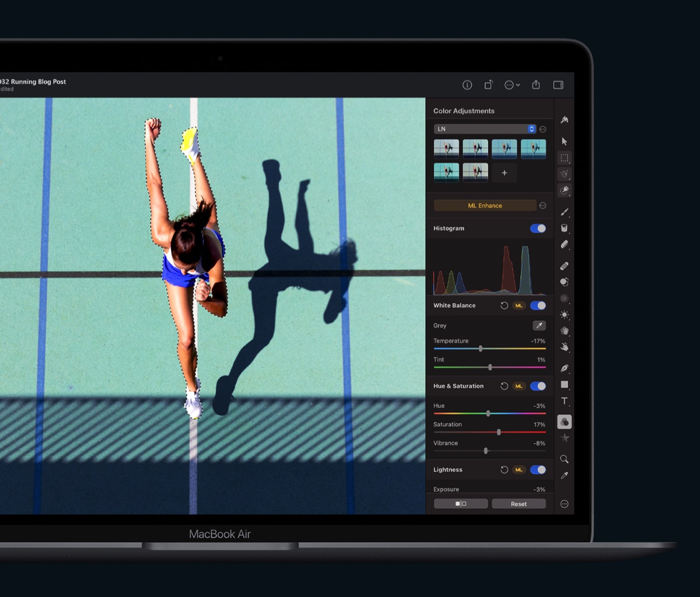Open the LN preset dropdown
700x597 pixels.
[485, 129]
